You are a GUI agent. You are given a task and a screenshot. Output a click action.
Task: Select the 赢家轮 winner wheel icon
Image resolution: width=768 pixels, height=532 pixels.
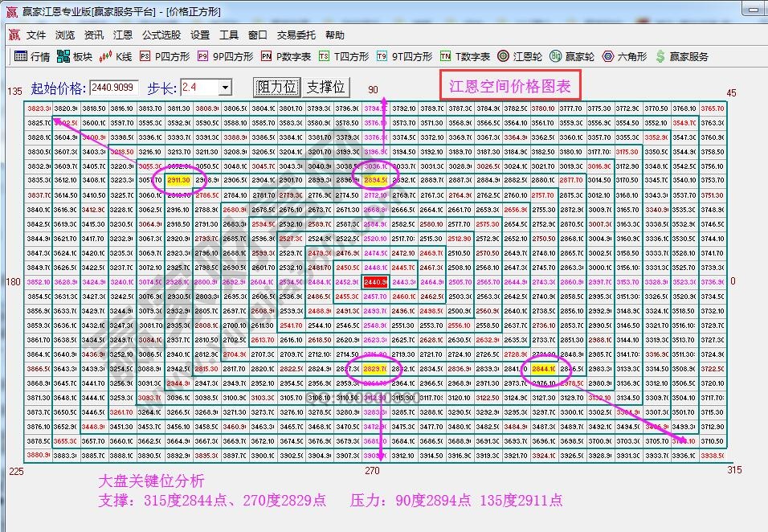tap(567, 56)
